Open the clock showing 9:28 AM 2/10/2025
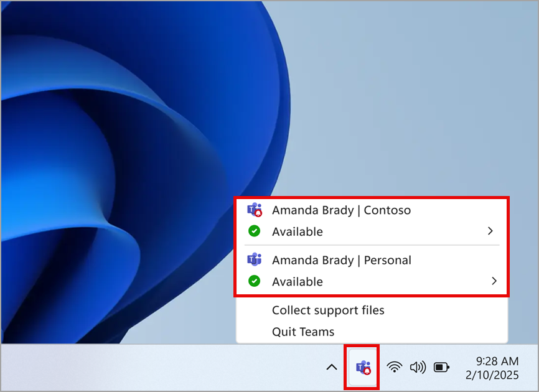The width and height of the screenshot is (539, 392). pyautogui.click(x=492, y=368)
